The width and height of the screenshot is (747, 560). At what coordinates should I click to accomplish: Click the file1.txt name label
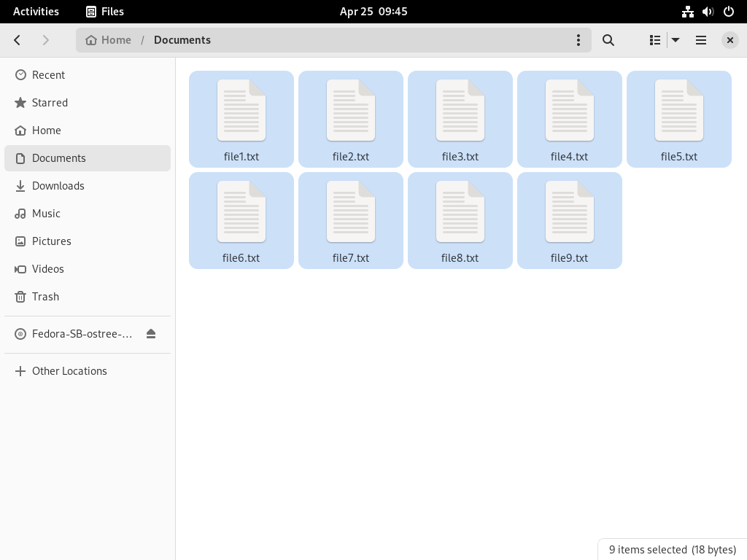tap(241, 157)
